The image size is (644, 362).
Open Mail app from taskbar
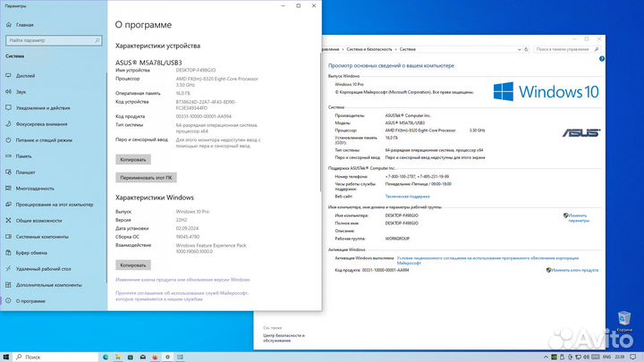point(142,357)
